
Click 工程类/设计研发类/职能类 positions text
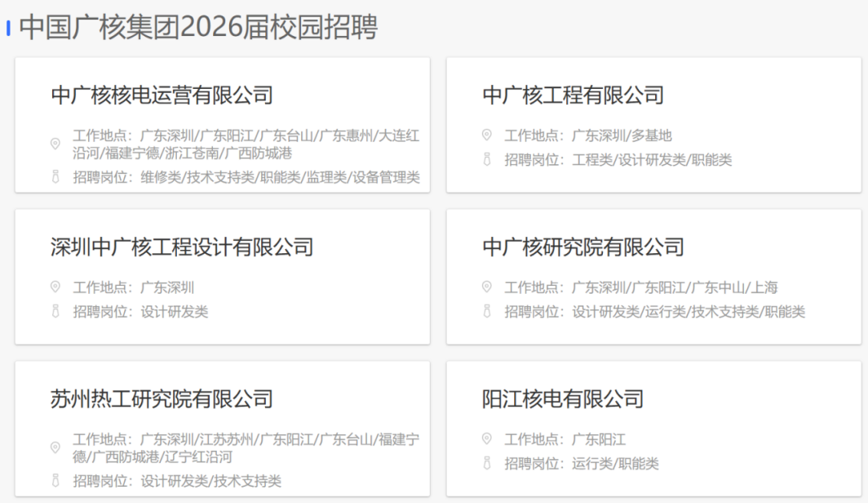pos(652,160)
